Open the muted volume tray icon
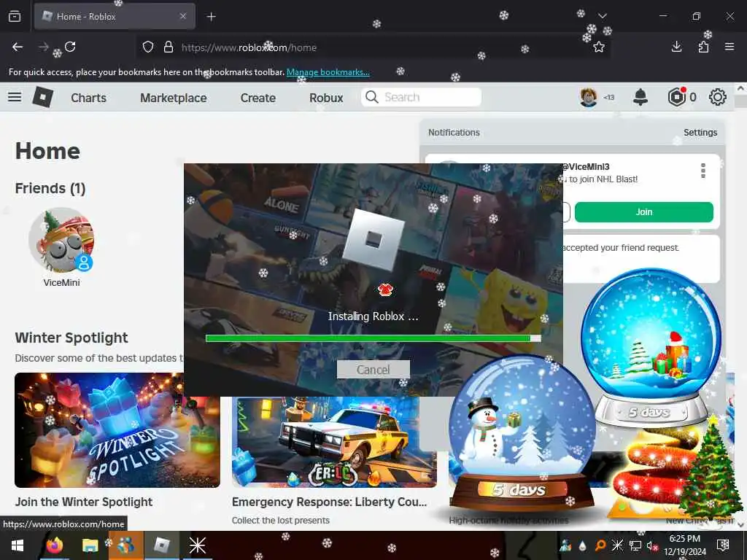The image size is (747, 560). 651,545
